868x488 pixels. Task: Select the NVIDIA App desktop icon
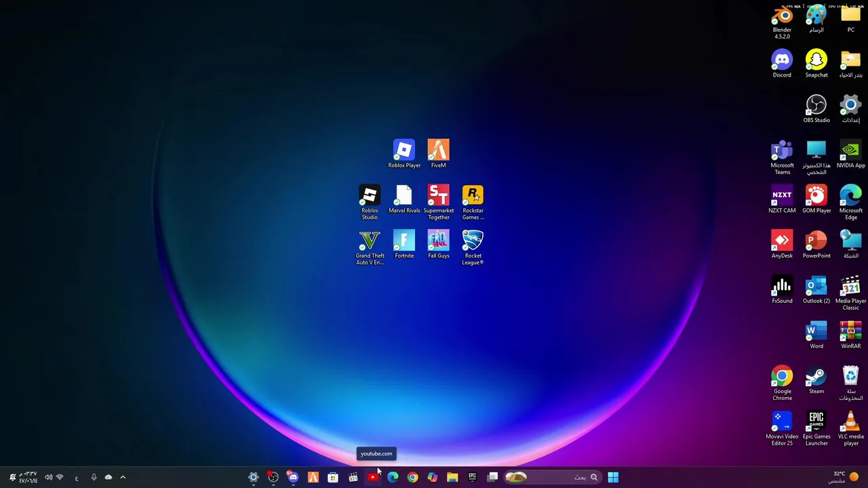(850, 154)
